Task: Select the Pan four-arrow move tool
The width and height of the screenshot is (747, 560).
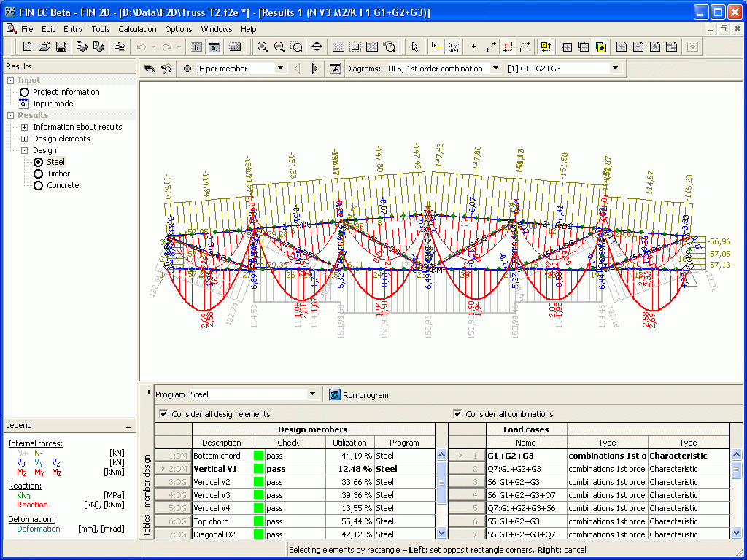Action: (317, 47)
